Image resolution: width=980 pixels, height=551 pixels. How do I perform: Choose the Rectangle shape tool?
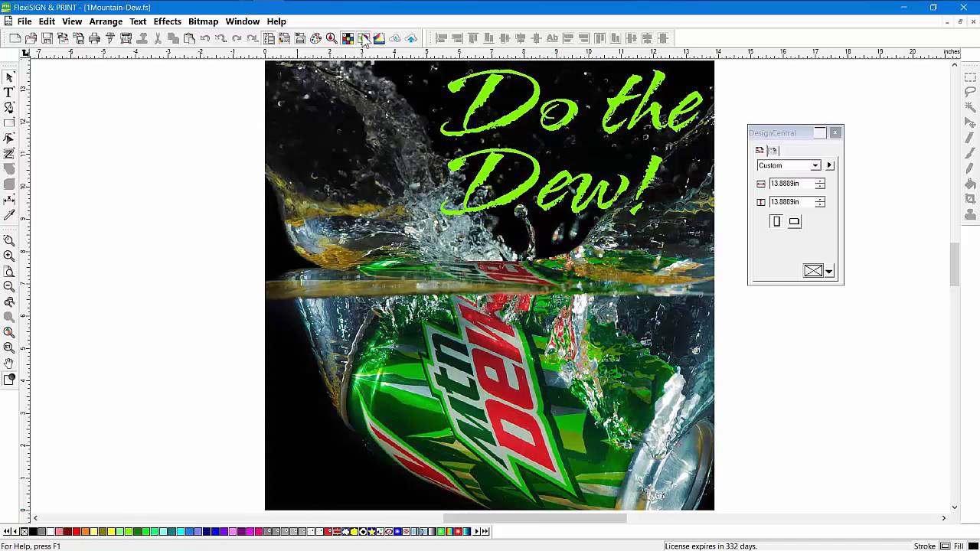coord(9,123)
